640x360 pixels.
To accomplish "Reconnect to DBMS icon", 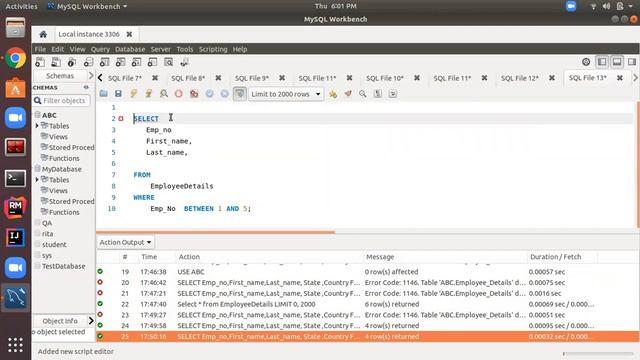I will tap(184, 62).
